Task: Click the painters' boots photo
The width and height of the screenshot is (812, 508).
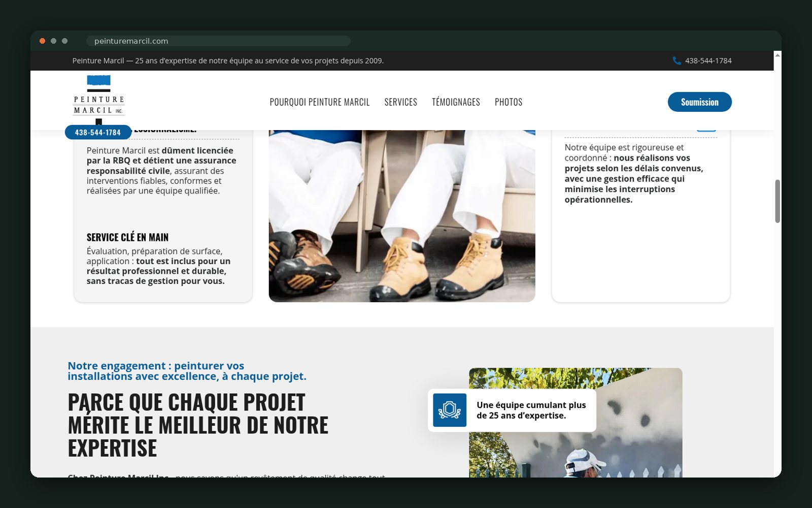Action: click(x=402, y=216)
